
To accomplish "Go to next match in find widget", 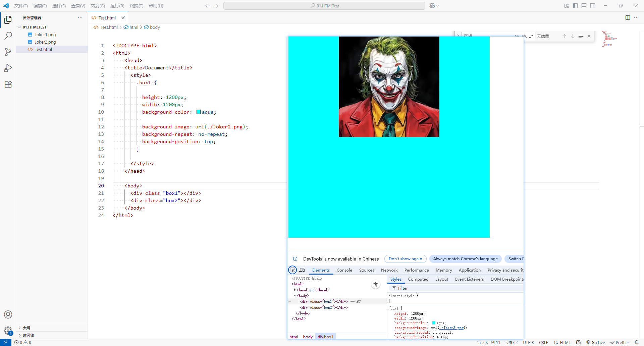I will (573, 36).
